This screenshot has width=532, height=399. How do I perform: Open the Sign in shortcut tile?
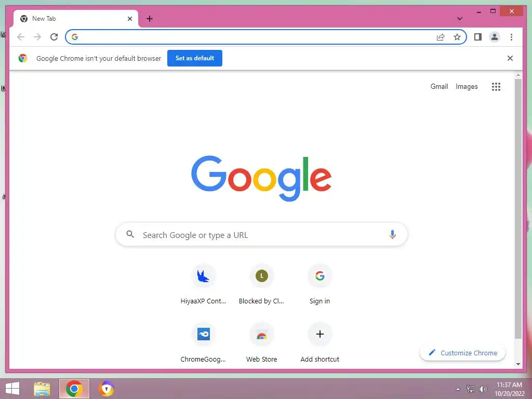(320, 284)
